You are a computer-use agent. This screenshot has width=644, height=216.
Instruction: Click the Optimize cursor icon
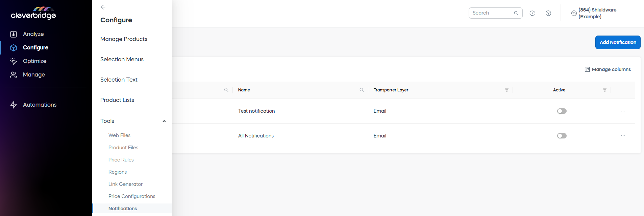click(x=14, y=61)
